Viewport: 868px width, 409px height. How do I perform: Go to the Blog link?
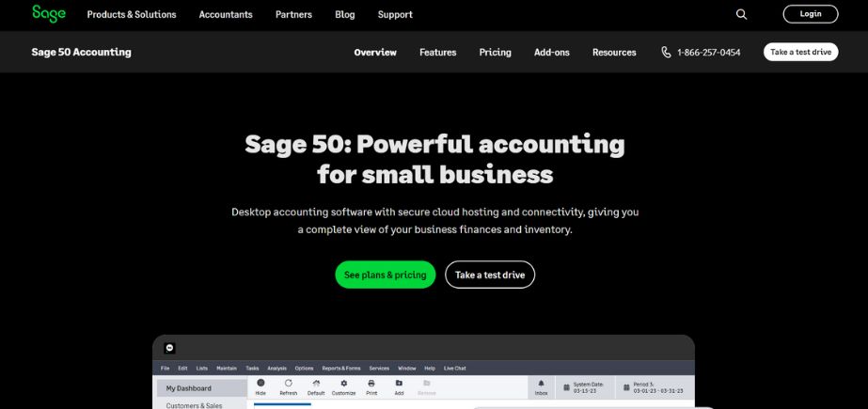click(x=345, y=14)
